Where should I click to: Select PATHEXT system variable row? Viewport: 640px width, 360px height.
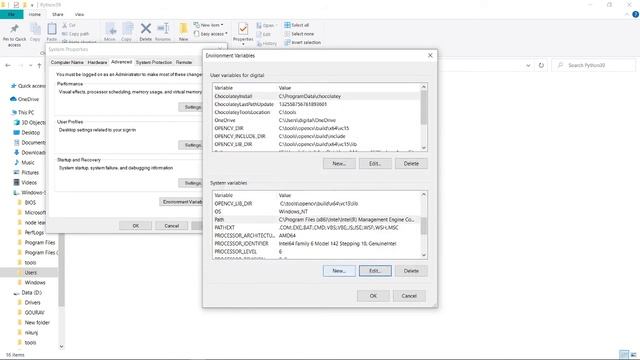(x=316, y=228)
